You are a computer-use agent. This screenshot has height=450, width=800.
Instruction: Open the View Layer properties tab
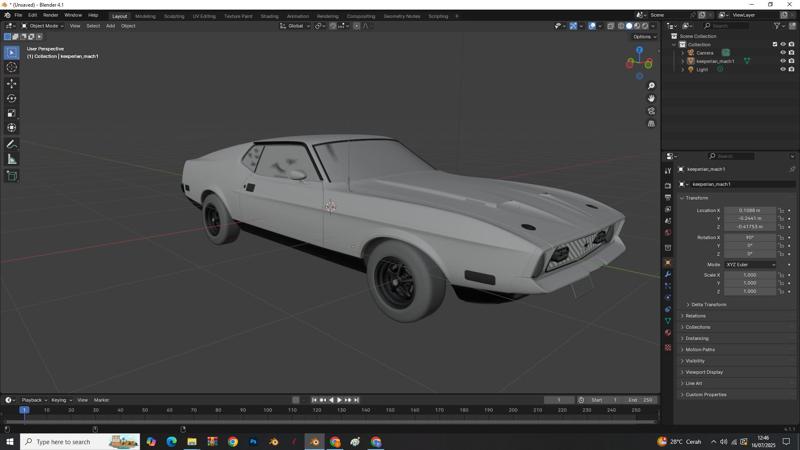(668, 209)
